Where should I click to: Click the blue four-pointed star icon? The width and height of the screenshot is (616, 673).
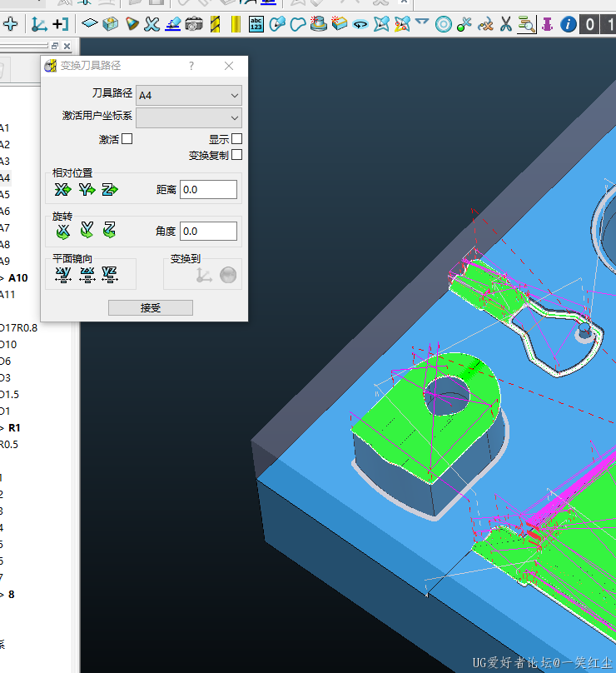(x=381, y=24)
